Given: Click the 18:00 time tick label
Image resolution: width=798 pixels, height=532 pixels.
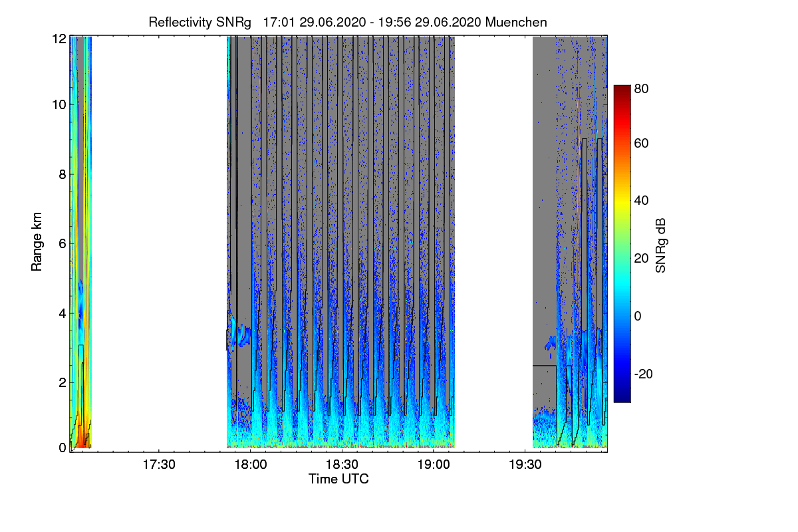Looking at the screenshot, I should [x=251, y=464].
